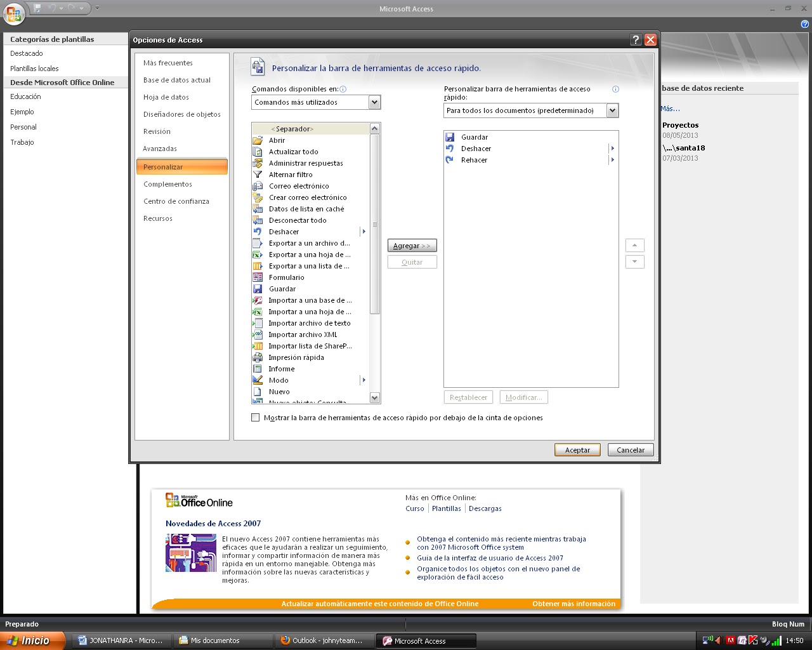The image size is (812, 650).
Task: Click the Restablecer button
Action: [x=469, y=397]
